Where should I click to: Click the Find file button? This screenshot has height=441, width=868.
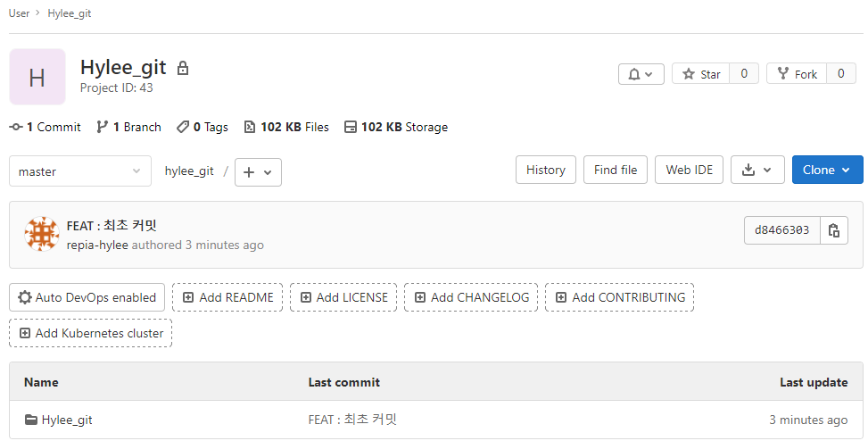click(616, 170)
